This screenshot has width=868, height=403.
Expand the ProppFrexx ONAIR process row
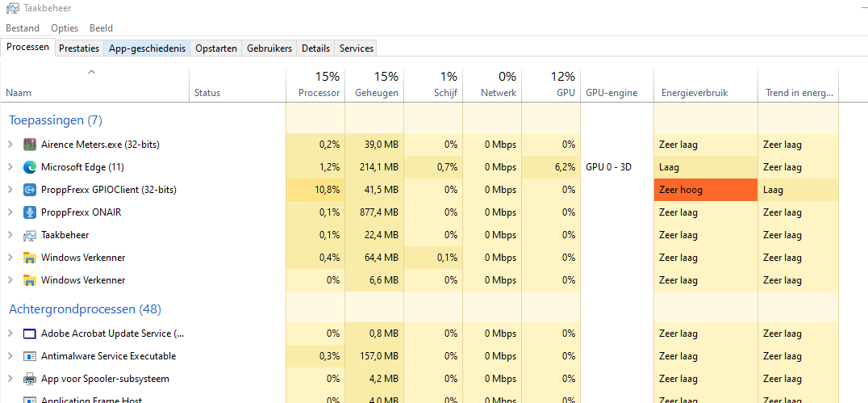click(10, 212)
